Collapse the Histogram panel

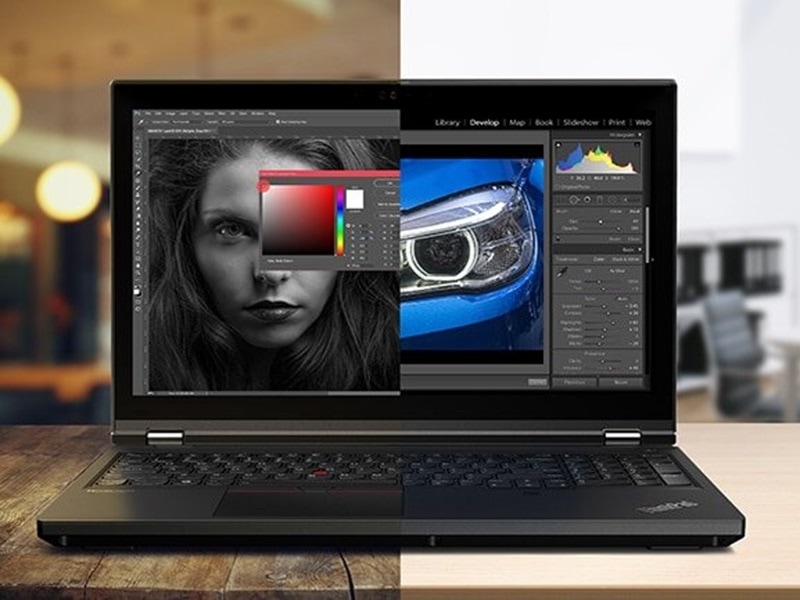coord(640,134)
